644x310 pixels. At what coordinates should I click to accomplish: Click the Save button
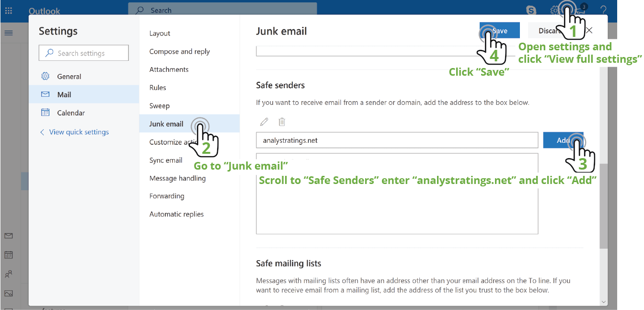[500, 31]
